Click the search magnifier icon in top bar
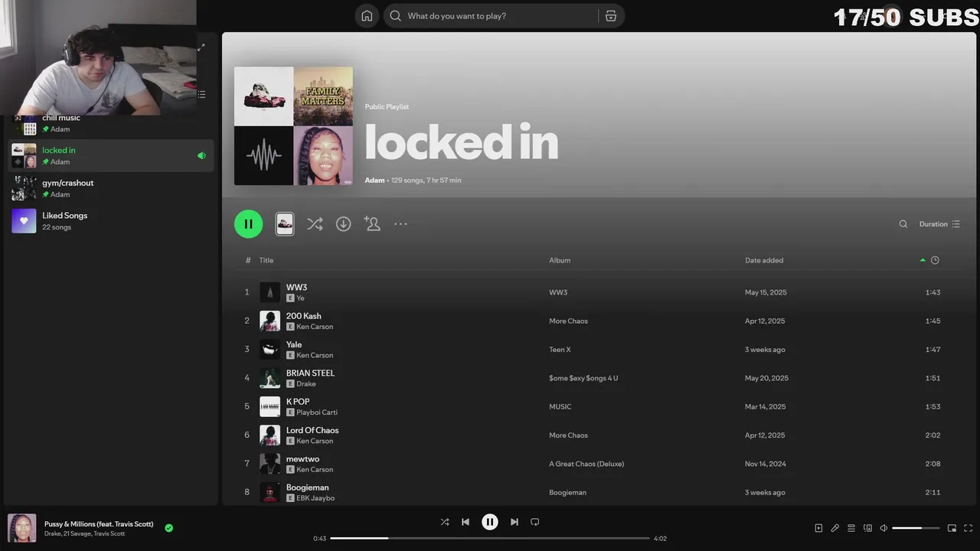The height and width of the screenshot is (551, 980). [395, 16]
